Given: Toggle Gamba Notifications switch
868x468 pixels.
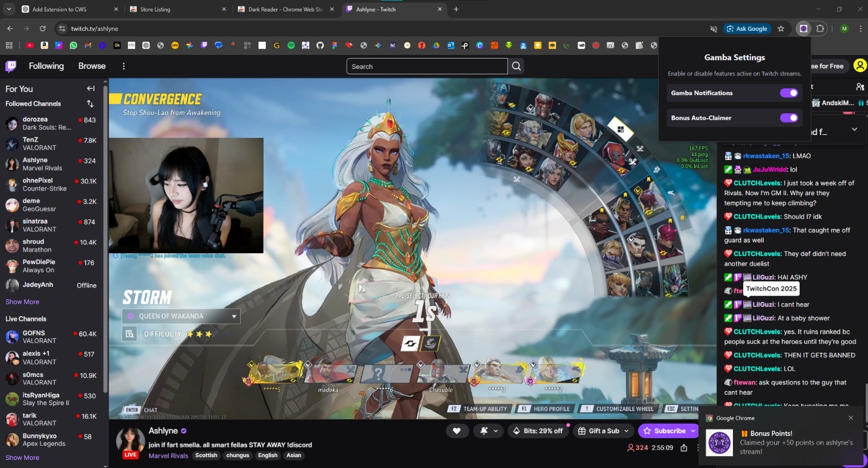Looking at the screenshot, I should tap(789, 93).
